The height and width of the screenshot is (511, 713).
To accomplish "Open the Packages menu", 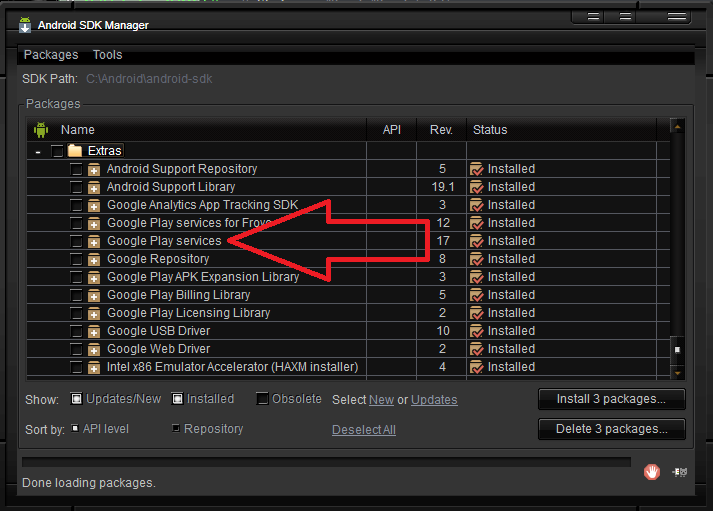I will 51,55.
